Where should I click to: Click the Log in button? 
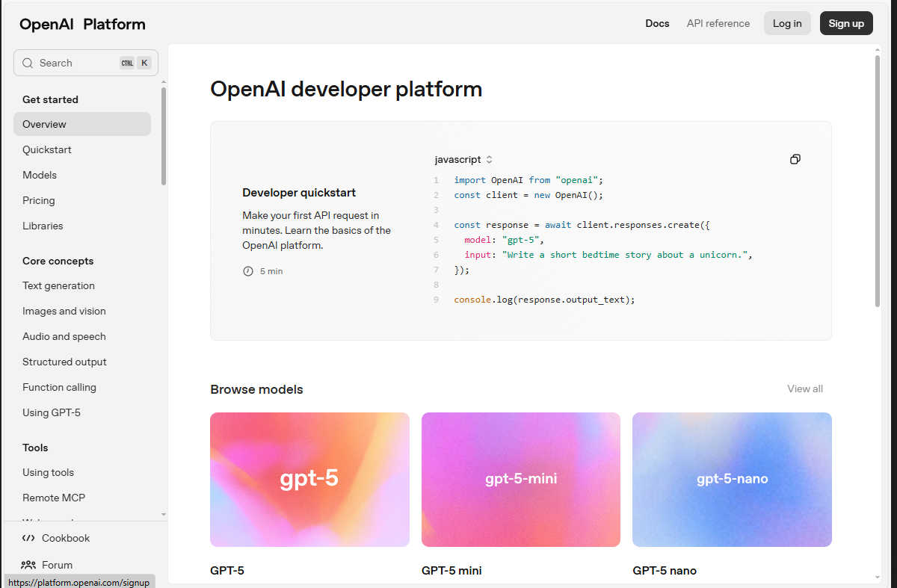pos(787,23)
